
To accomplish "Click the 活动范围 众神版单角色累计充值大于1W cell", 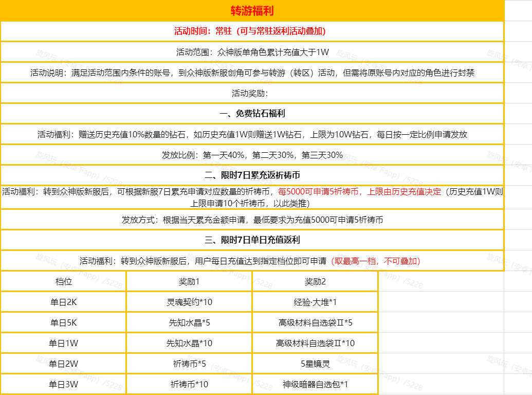I will 252,52.
